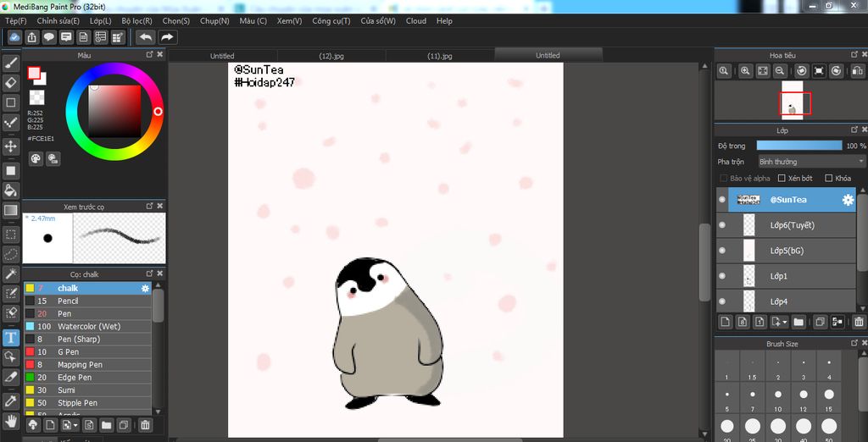Open settings gear of @SunTea layer
The height and width of the screenshot is (442, 868).
pos(848,200)
